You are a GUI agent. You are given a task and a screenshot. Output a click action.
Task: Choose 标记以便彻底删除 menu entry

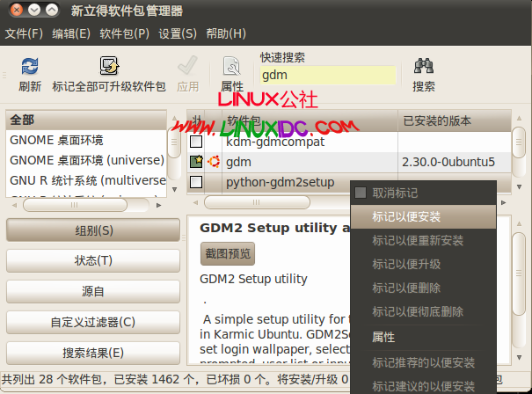pyautogui.click(x=423, y=311)
